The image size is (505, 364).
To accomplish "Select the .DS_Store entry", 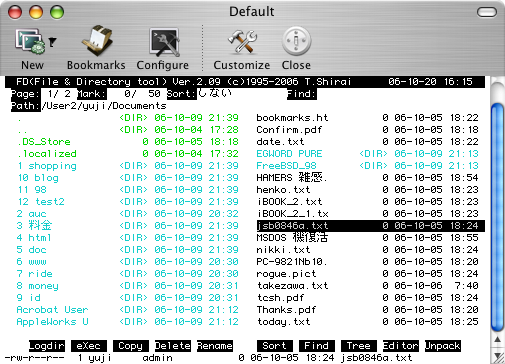I will [x=128, y=142].
